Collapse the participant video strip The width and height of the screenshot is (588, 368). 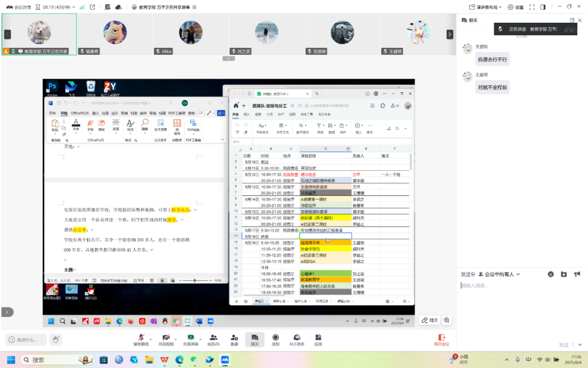click(228, 59)
